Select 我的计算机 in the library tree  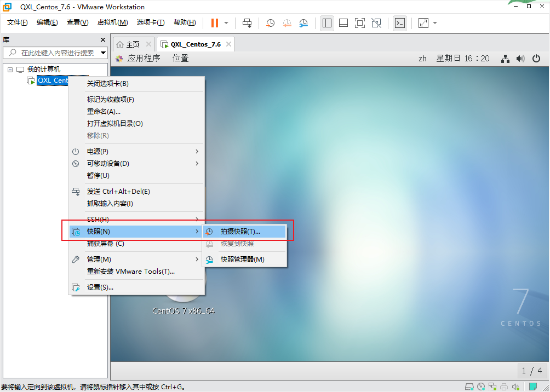(44, 70)
